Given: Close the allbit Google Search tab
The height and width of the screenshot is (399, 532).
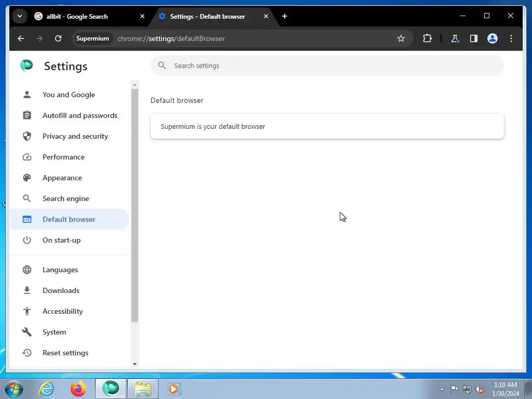Looking at the screenshot, I should [x=142, y=16].
